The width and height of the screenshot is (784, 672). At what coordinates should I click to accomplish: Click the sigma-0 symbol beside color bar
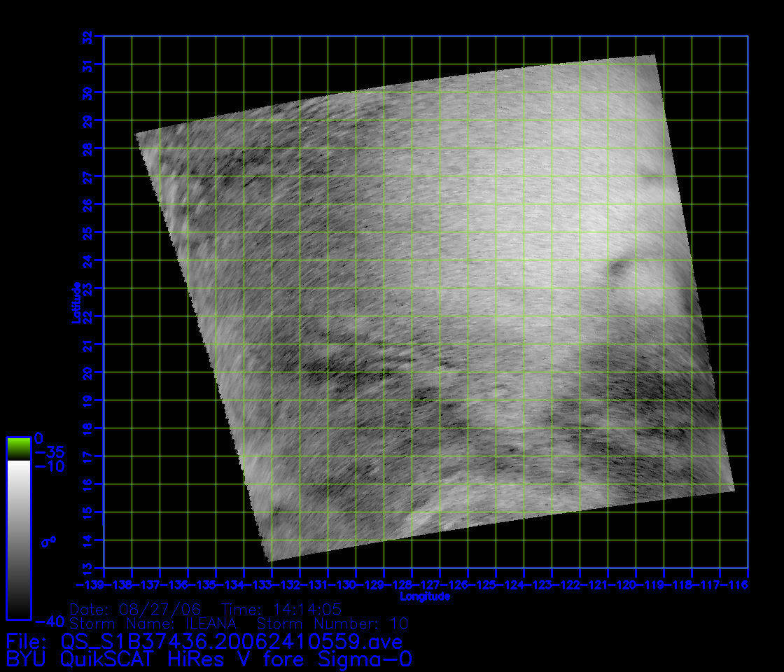pos(48,541)
